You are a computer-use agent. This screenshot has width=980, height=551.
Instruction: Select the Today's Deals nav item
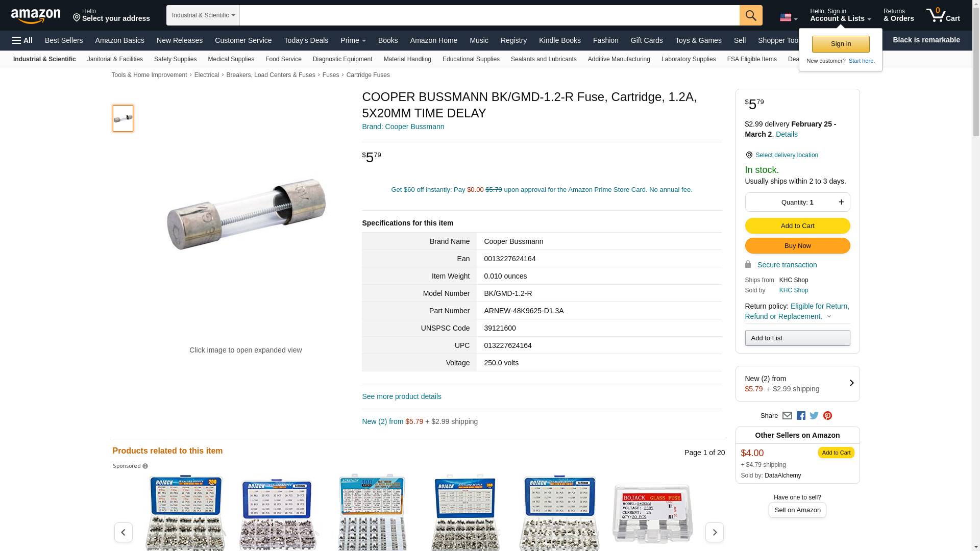(306, 40)
